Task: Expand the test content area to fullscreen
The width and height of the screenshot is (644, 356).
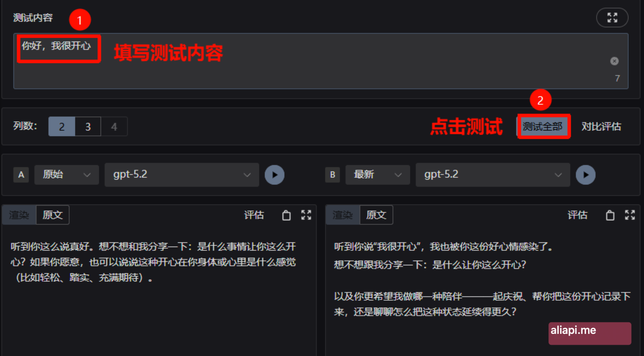Action: pos(612,18)
